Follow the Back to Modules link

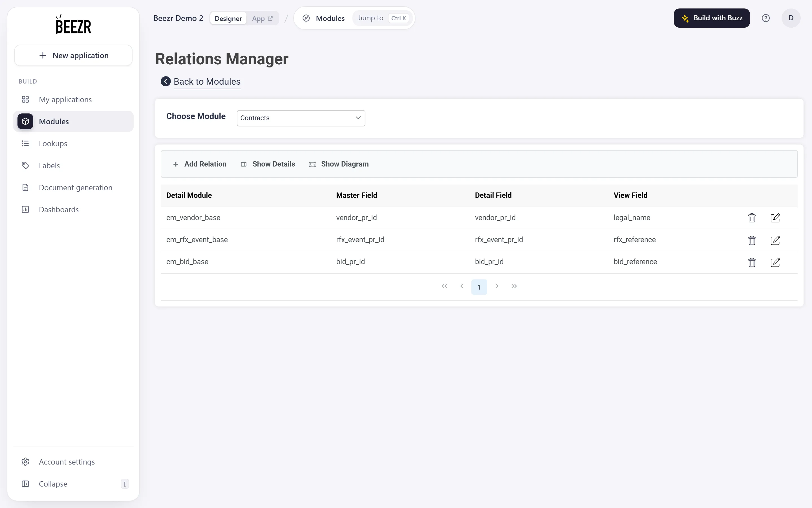[x=207, y=82]
